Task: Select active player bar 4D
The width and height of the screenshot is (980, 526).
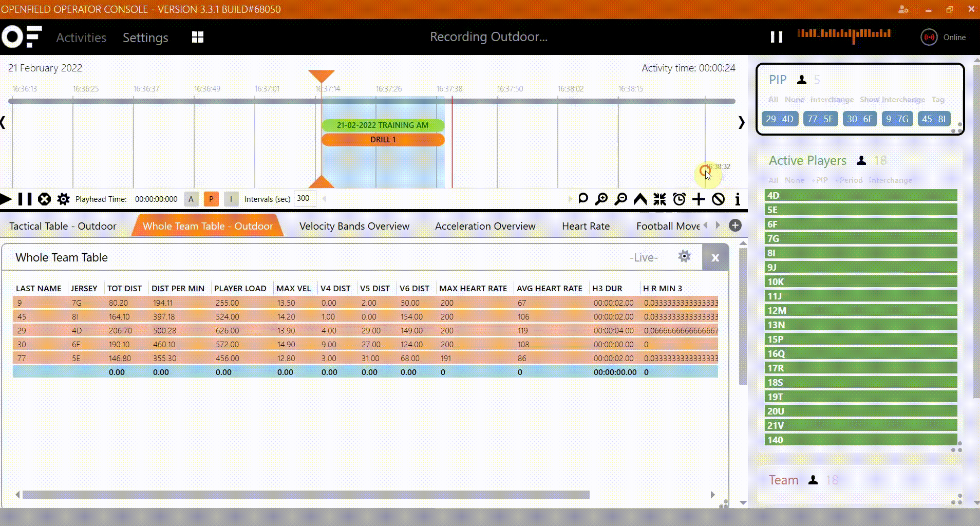Action: 861,195
